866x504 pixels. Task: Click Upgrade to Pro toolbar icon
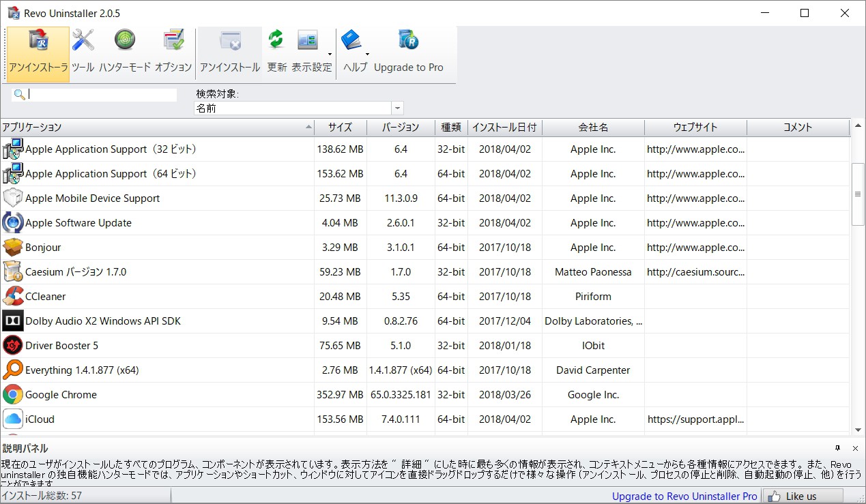click(x=408, y=40)
